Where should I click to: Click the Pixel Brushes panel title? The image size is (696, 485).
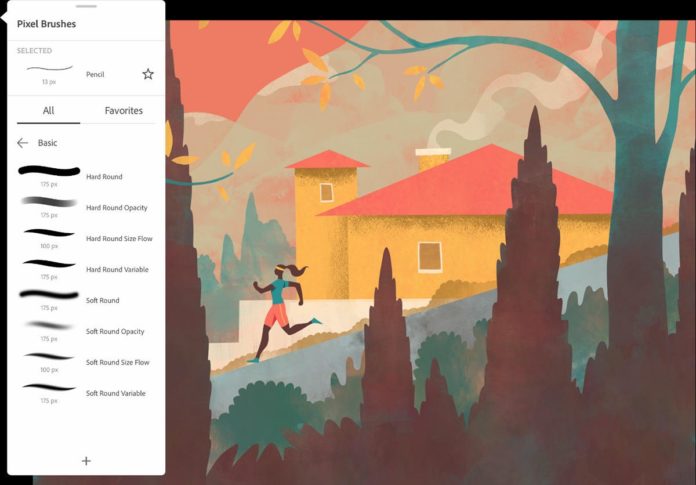coord(46,24)
